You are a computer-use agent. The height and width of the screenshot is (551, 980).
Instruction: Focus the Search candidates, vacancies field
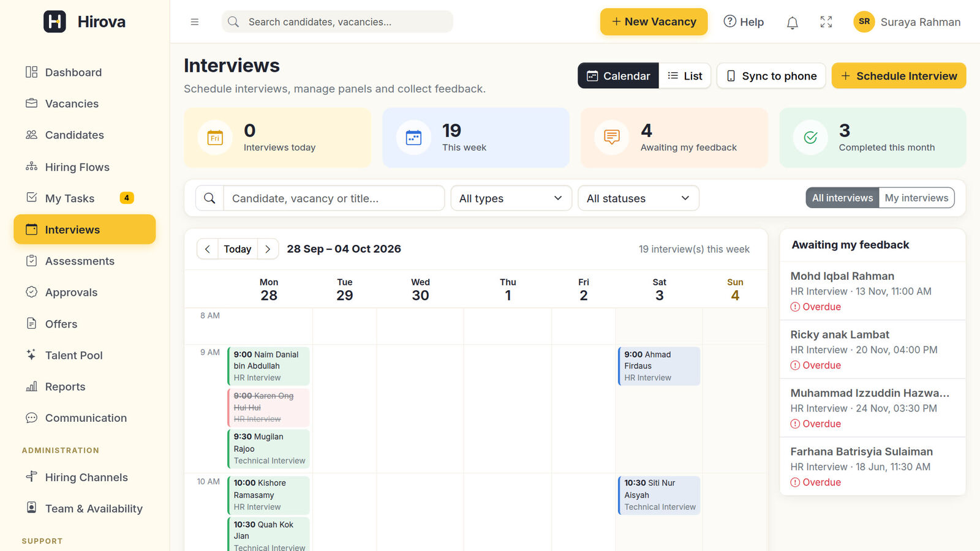point(337,22)
